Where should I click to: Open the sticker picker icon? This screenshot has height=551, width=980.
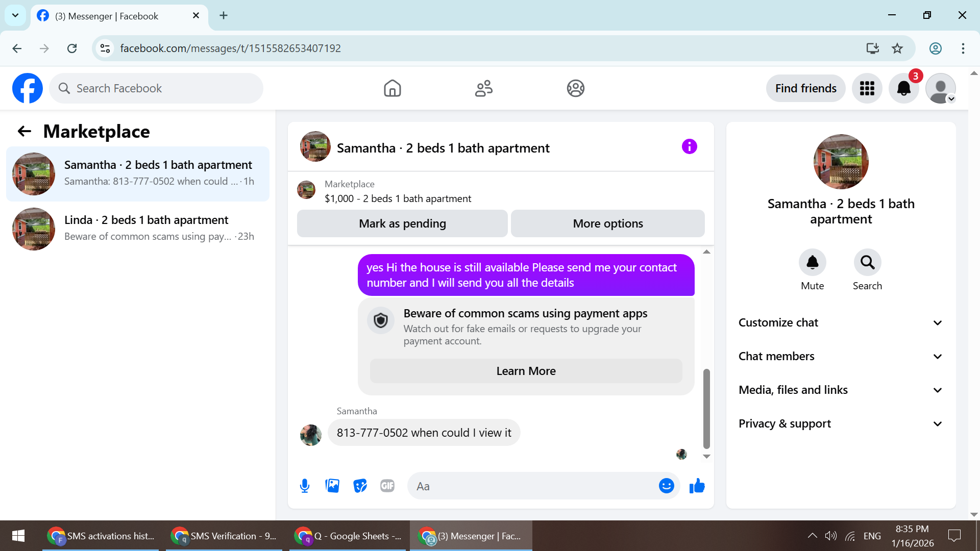point(360,486)
